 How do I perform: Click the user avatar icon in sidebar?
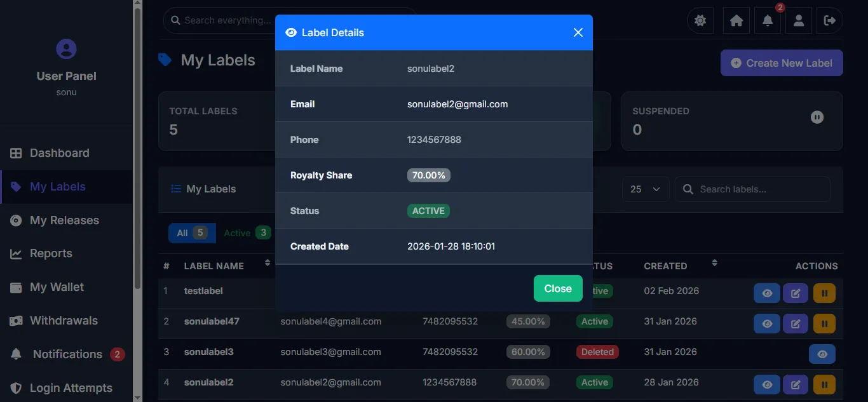tap(66, 49)
